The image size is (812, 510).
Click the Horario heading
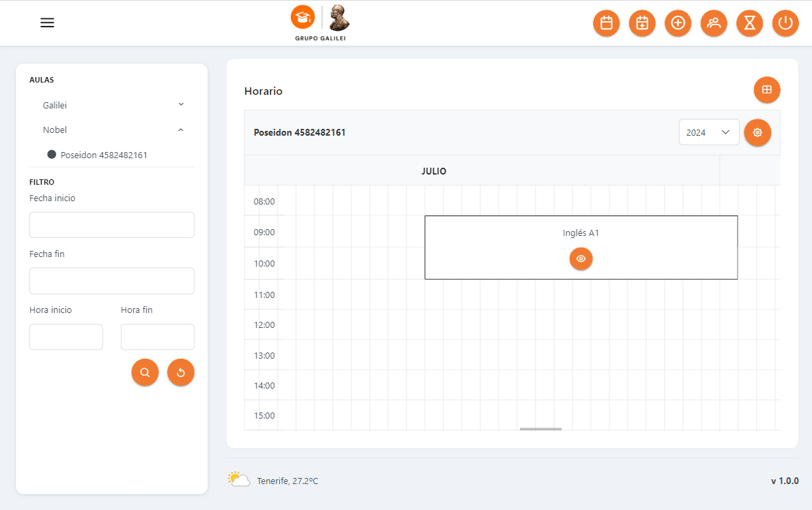click(x=263, y=91)
